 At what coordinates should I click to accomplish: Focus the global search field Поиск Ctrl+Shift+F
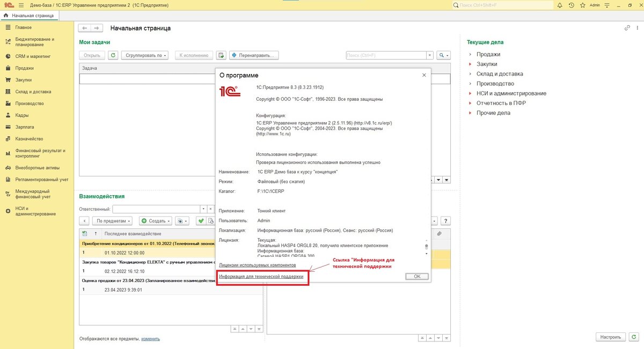point(502,5)
